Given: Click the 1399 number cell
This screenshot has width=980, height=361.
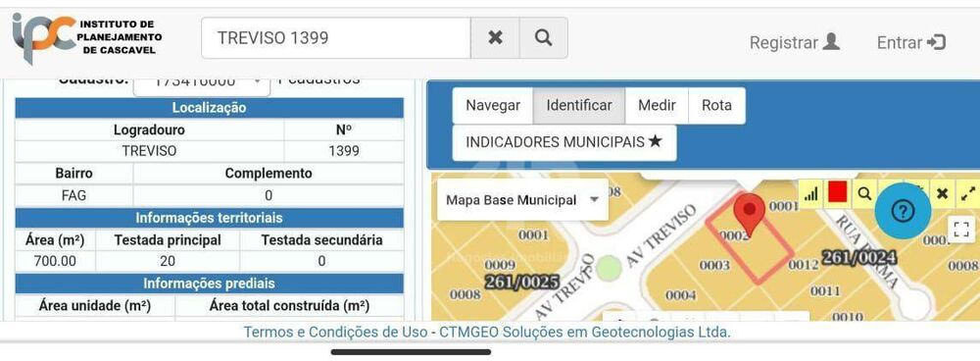Looking at the screenshot, I should tap(344, 151).
